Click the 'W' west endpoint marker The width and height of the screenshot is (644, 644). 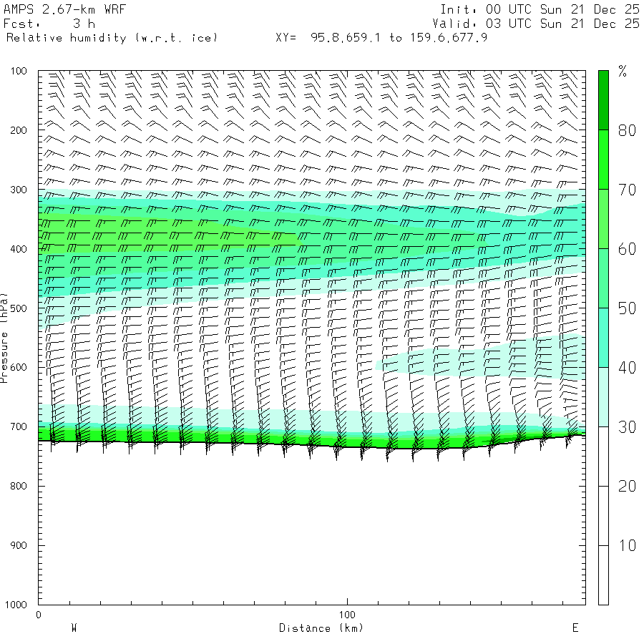pos(74,628)
